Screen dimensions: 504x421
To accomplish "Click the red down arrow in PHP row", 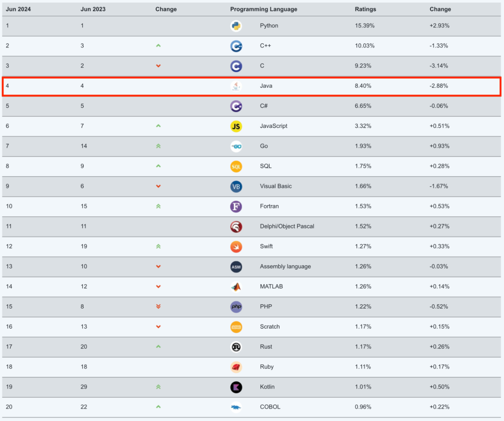I will coord(158,306).
